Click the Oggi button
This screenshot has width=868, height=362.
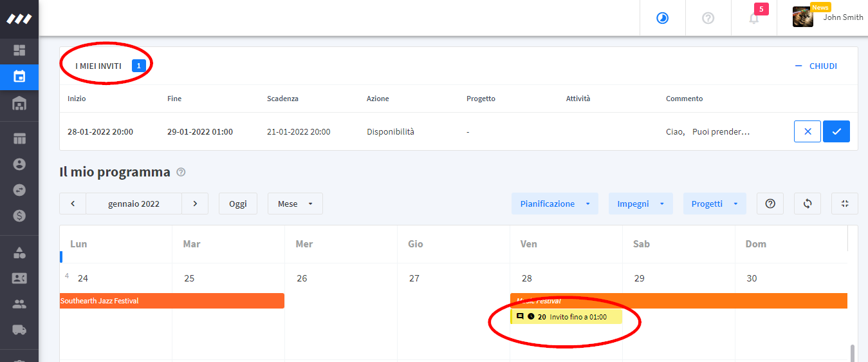click(238, 204)
